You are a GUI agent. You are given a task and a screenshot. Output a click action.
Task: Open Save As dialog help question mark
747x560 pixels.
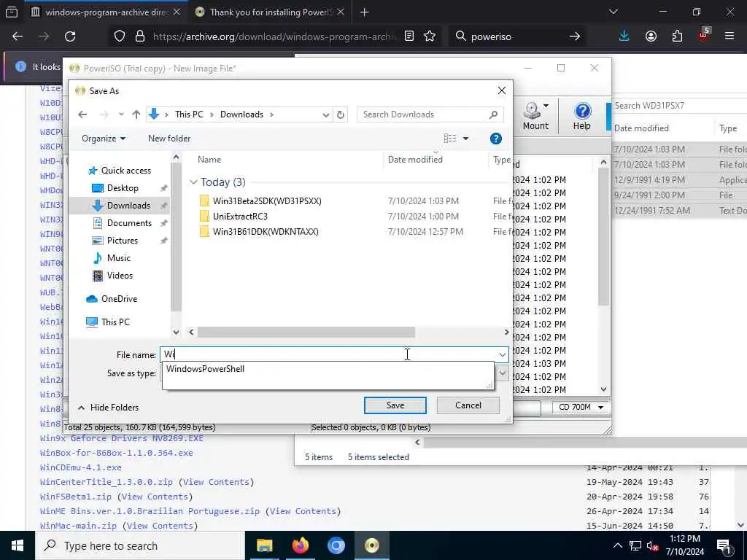pos(495,139)
